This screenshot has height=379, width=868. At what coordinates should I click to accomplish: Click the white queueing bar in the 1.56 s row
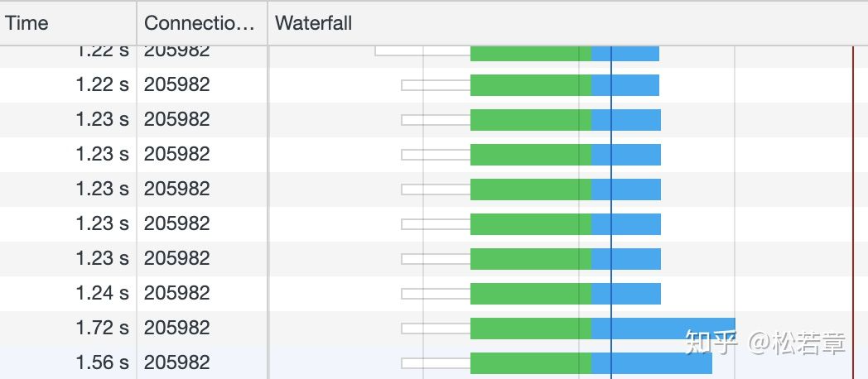pos(436,363)
